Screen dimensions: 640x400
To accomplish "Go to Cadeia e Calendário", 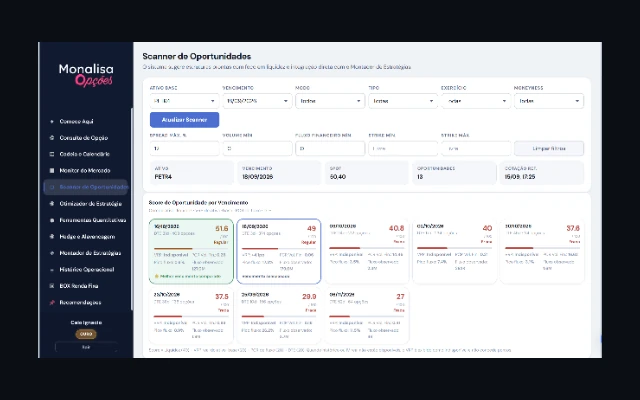I will point(84,154).
